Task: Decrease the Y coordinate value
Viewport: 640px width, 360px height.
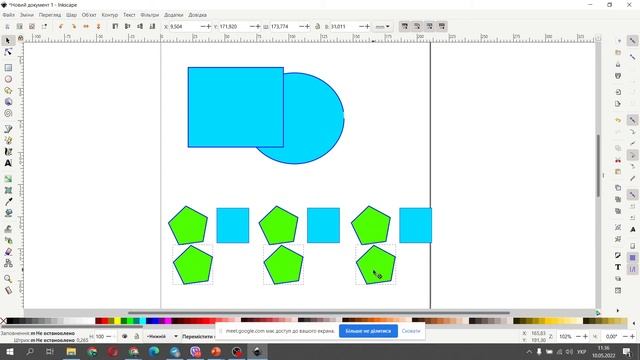Action: click(x=252, y=26)
